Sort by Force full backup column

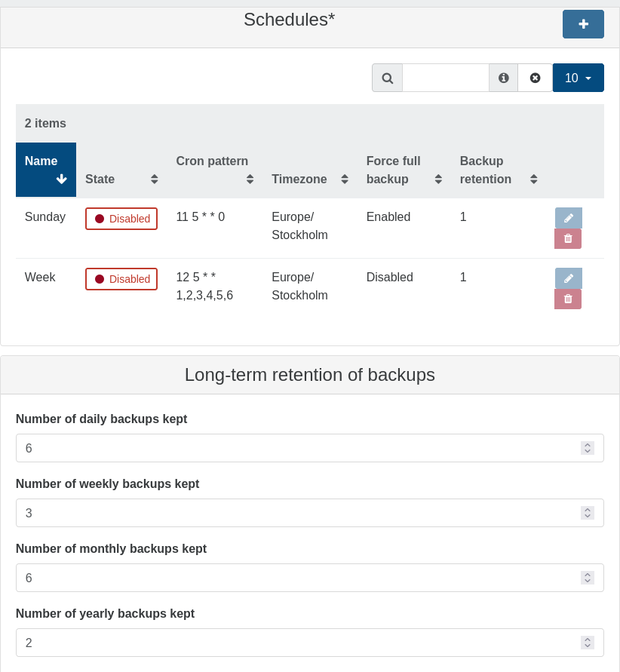click(404, 170)
